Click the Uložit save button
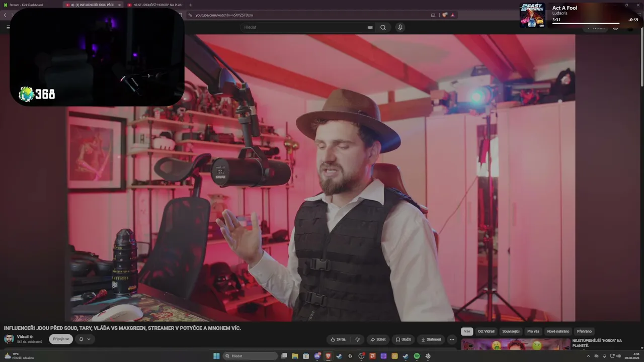The image size is (644, 362). [403, 339]
